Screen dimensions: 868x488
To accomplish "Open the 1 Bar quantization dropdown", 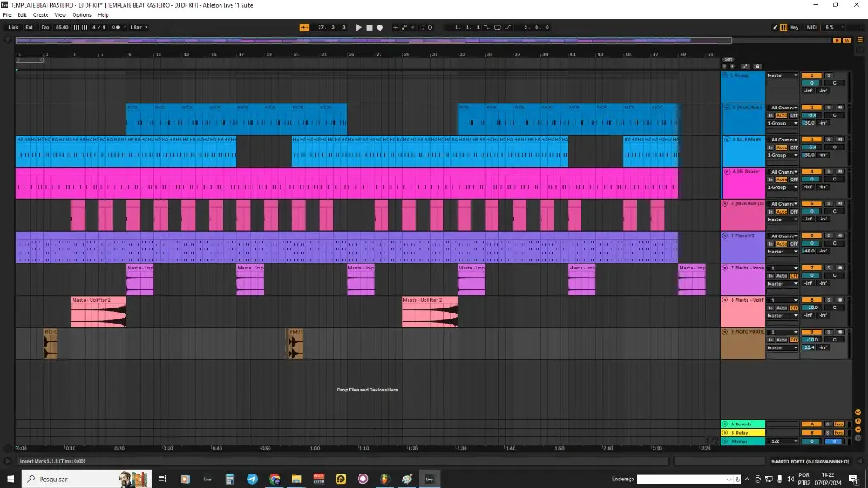I will pyautogui.click(x=138, y=27).
